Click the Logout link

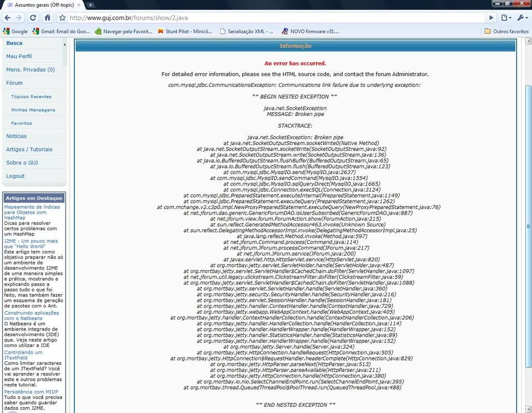[15, 176]
